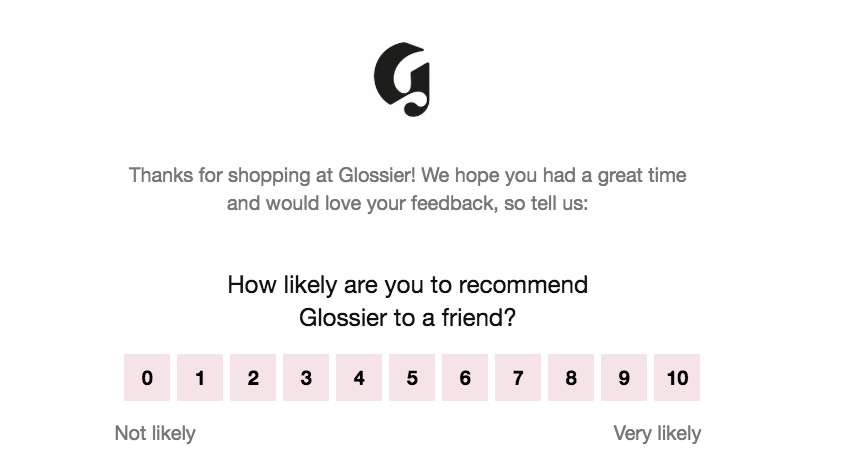849x472 pixels.
Task: Select the middle rating 5
Action: (x=412, y=378)
